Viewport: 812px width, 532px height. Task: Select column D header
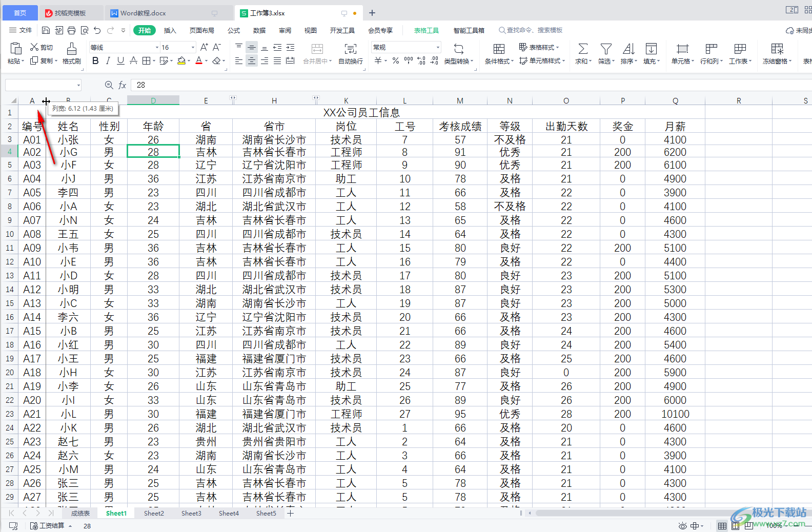tap(153, 100)
